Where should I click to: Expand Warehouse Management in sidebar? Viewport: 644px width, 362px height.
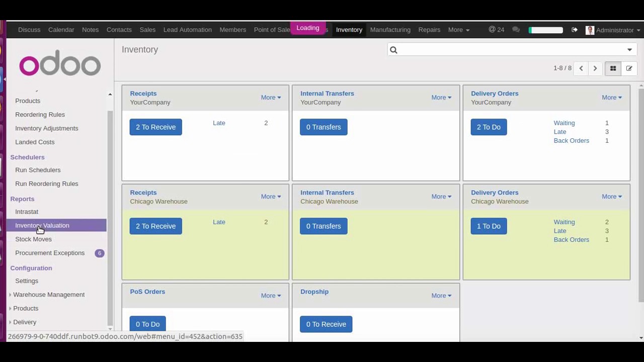pos(49,295)
